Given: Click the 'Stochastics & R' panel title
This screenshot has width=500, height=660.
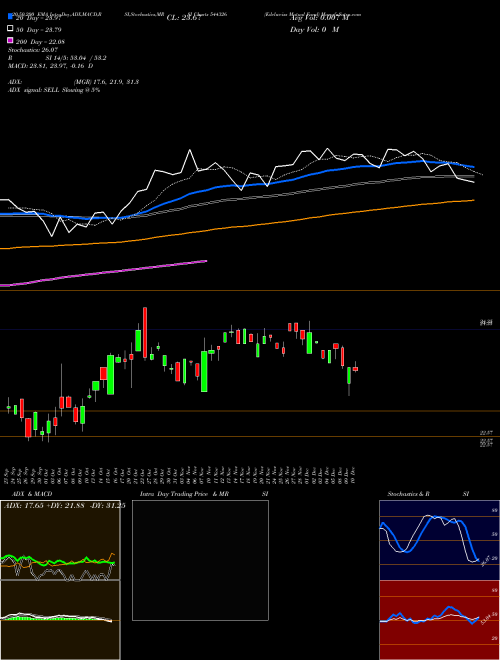Looking at the screenshot, I should coord(409,494).
